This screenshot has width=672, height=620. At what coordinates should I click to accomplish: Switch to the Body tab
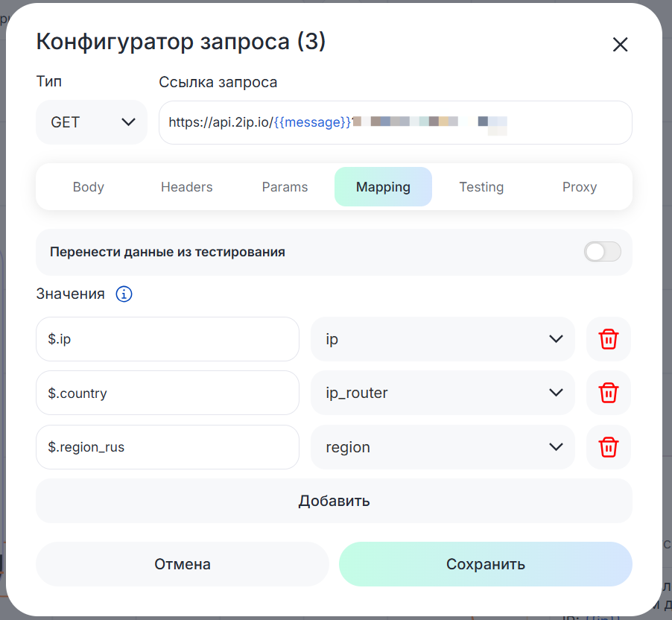[x=88, y=187]
